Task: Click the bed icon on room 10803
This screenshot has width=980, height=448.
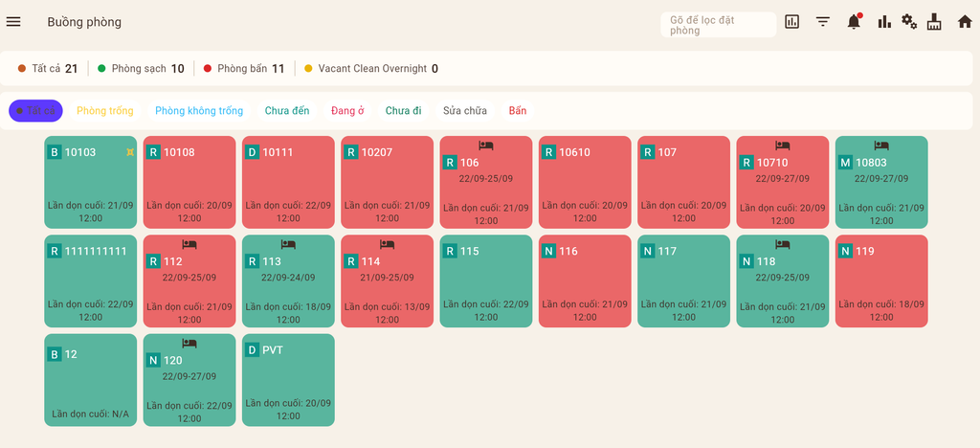Action: [x=881, y=145]
